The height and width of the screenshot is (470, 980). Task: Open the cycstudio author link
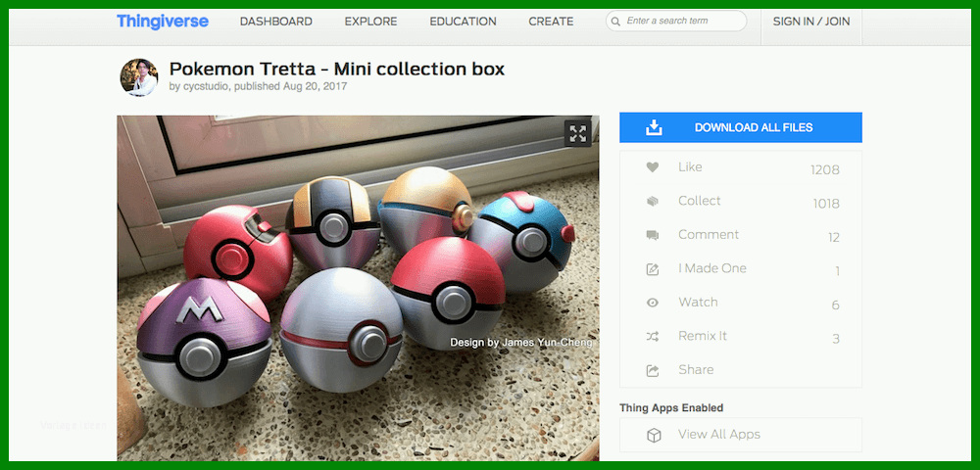pyautogui.click(x=206, y=87)
